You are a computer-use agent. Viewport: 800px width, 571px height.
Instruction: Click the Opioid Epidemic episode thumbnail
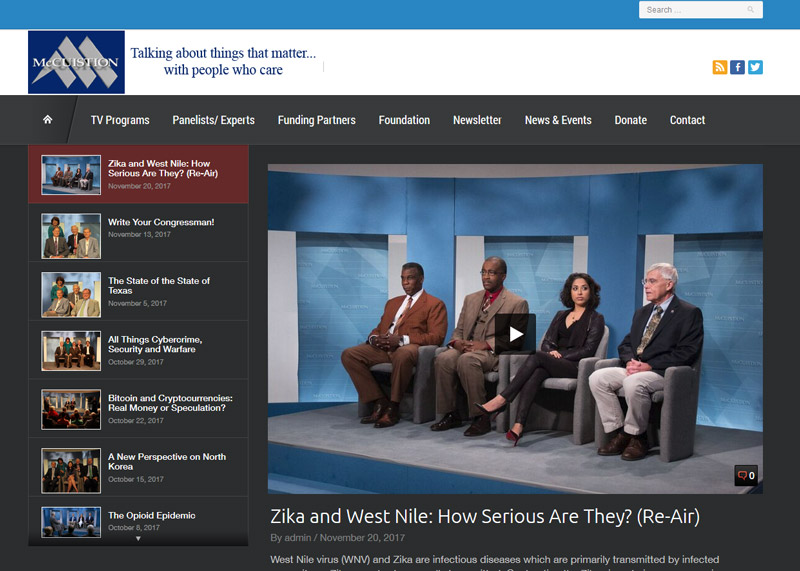click(x=71, y=522)
